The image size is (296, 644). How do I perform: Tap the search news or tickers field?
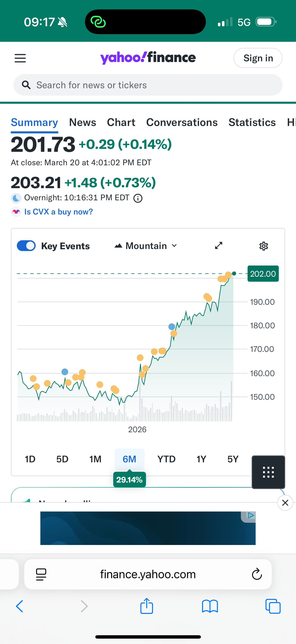coord(148,85)
